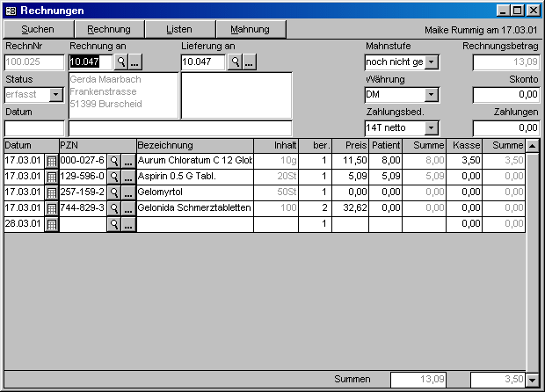
Task: Open the Status dropdown showing erfasst
Action: click(56, 95)
